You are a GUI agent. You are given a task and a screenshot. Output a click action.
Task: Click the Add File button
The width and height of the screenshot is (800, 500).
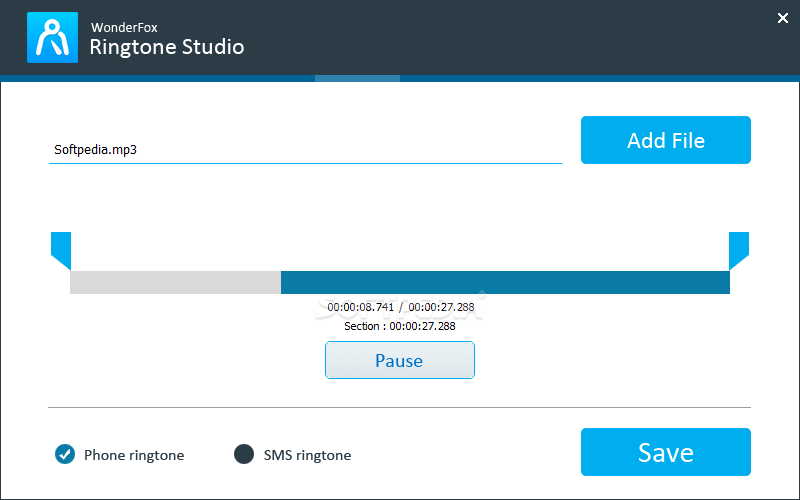tap(666, 140)
